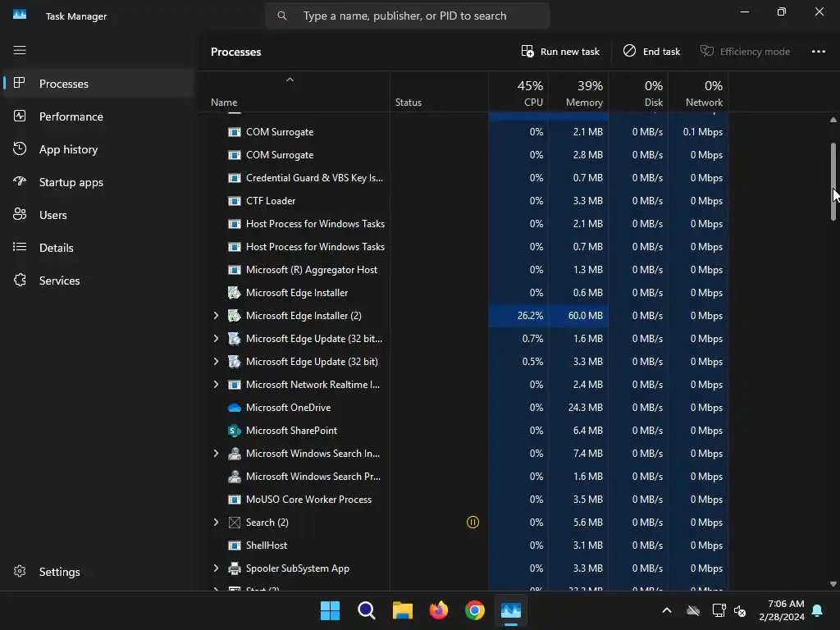Click Efficiency mode button

(x=745, y=52)
